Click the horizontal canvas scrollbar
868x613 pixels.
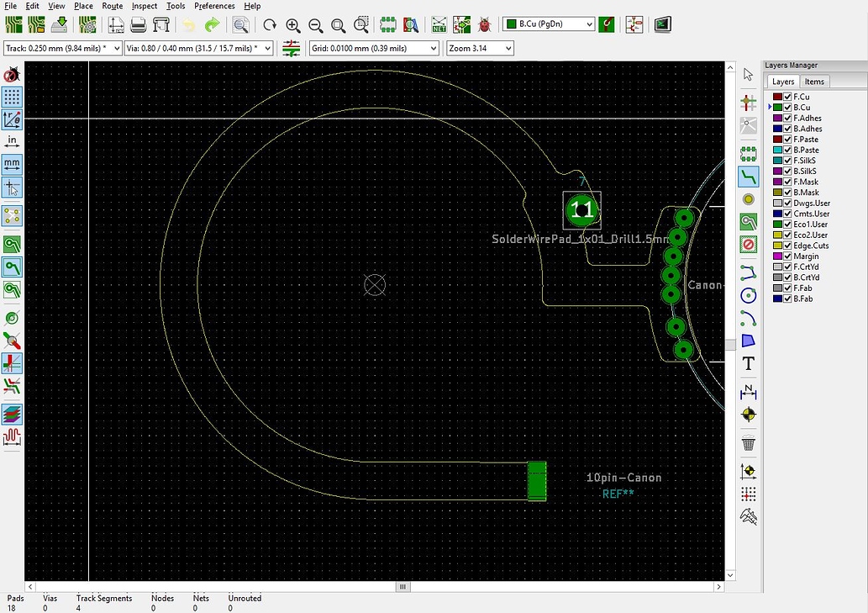(x=402, y=586)
